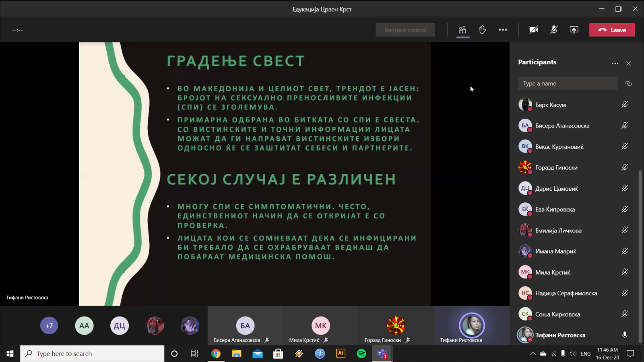Open More actions ellipsis menu
Screen dimensions: 644x362
tap(503, 30)
